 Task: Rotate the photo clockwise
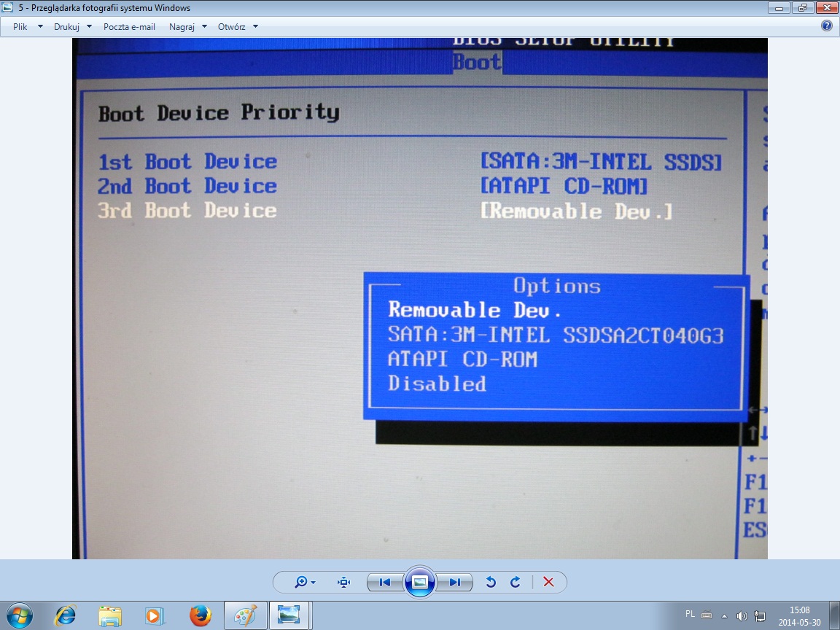click(516, 582)
